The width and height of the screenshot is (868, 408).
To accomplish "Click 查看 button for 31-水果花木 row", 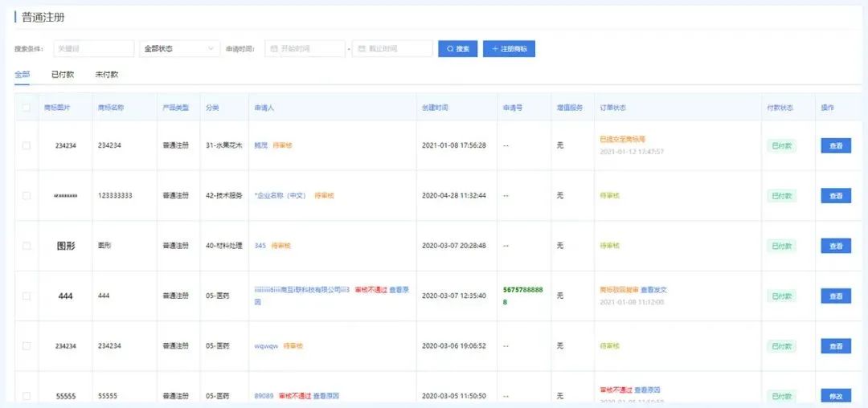I will 835,146.
